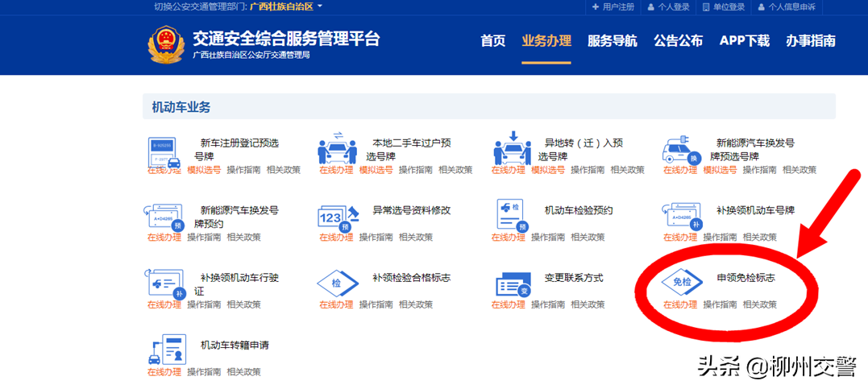Click the 异地转（迁）入 vehicle icon
Viewport: 868px width, 389px height.
512,147
